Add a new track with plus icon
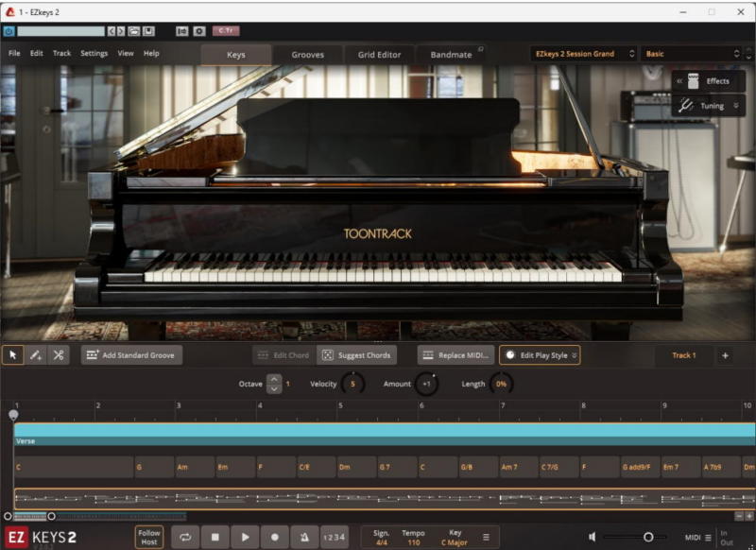 click(725, 355)
